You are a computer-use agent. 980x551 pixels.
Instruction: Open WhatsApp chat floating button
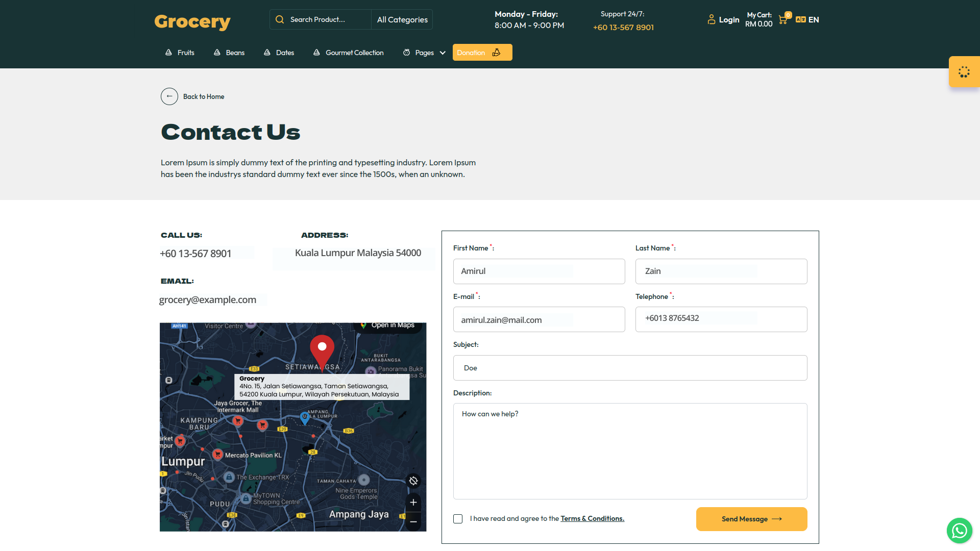click(960, 531)
